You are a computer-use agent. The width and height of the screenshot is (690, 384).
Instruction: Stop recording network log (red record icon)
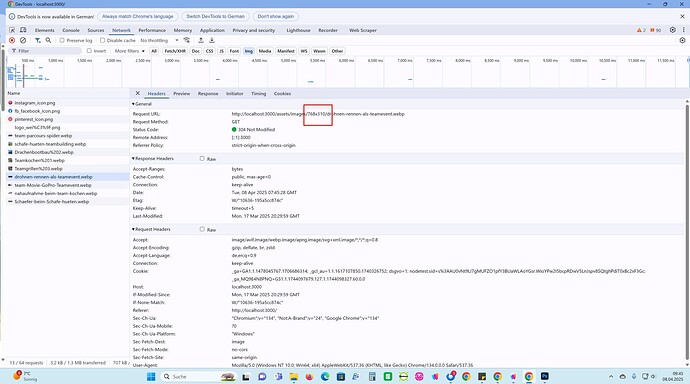coord(12,40)
